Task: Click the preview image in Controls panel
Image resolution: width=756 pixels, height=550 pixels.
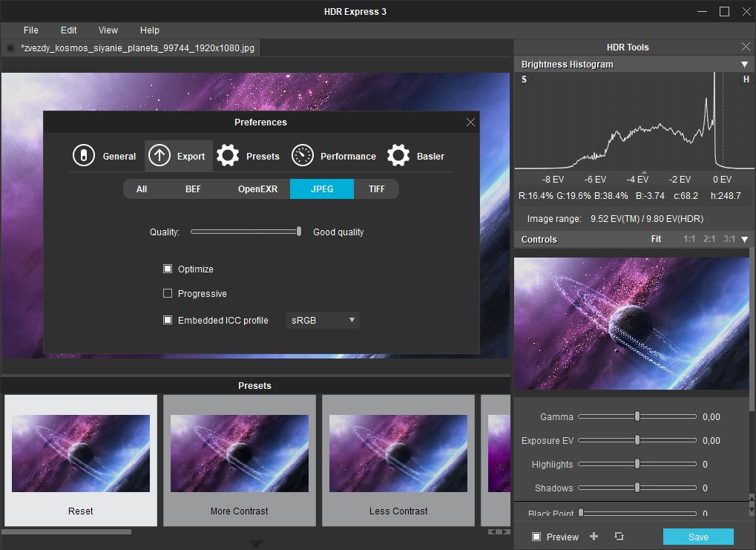Action: 631,324
